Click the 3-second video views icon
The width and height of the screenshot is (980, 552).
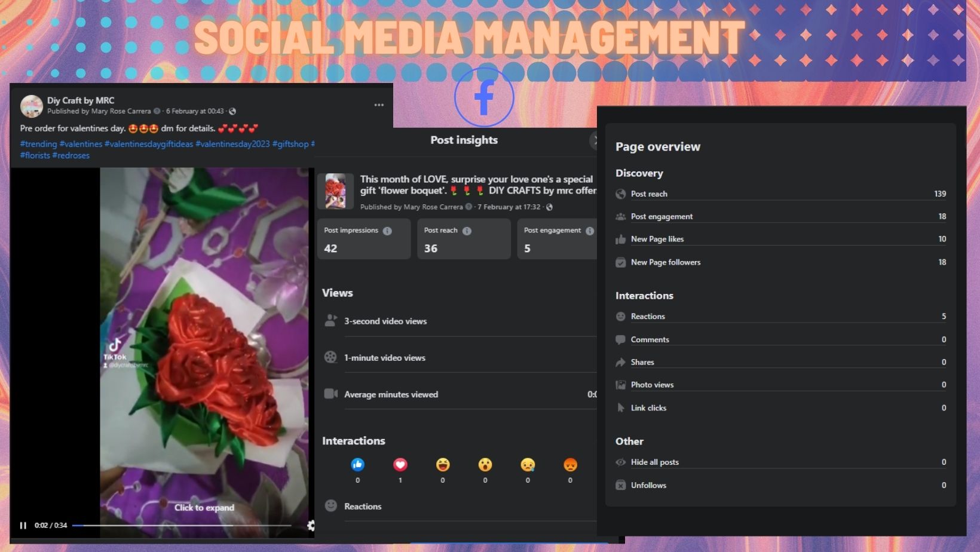click(x=330, y=321)
